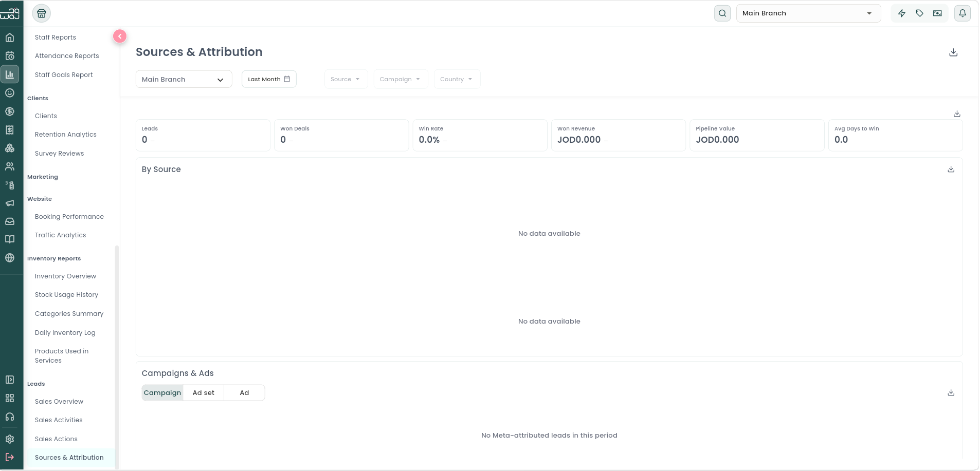Click the search magnifier button
Image resolution: width=980 pixels, height=471 pixels.
(x=722, y=13)
